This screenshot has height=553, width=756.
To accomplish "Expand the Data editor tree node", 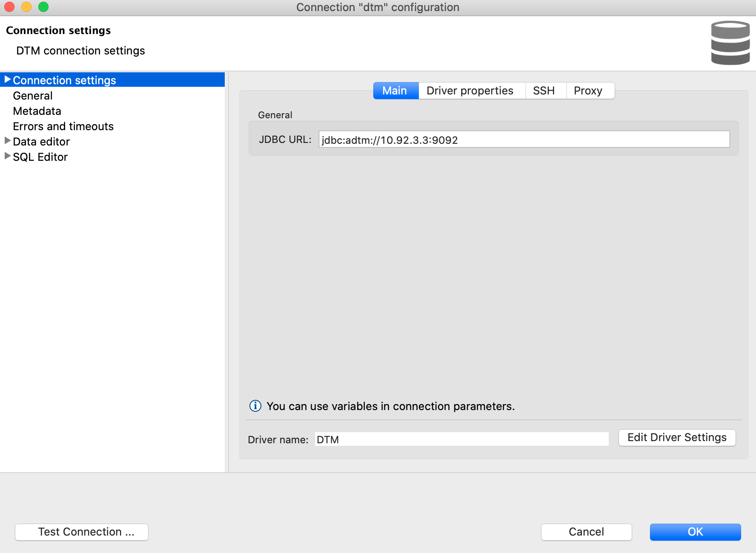I will pyautogui.click(x=7, y=141).
